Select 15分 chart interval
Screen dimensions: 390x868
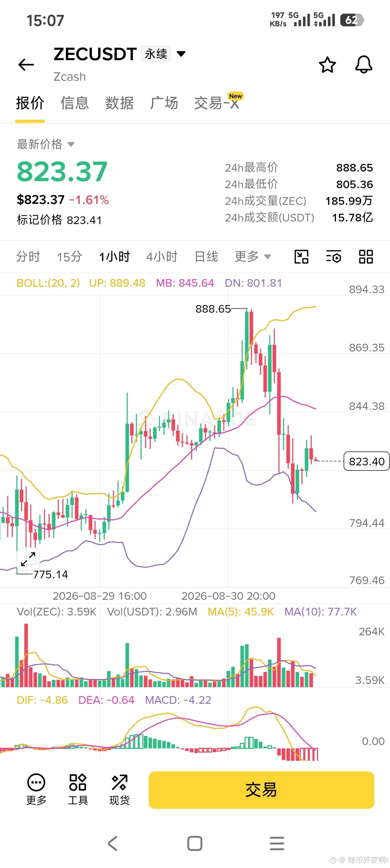[70, 257]
